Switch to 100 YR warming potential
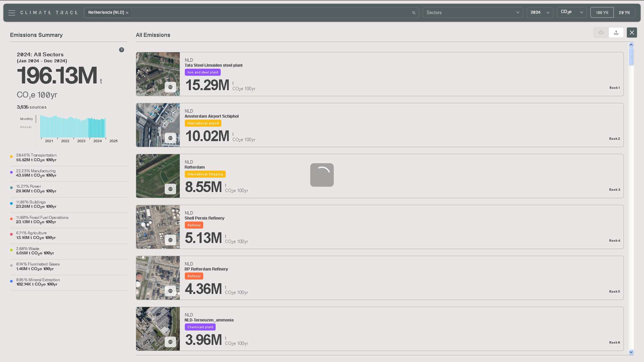This screenshot has width=644, height=362. (x=602, y=13)
